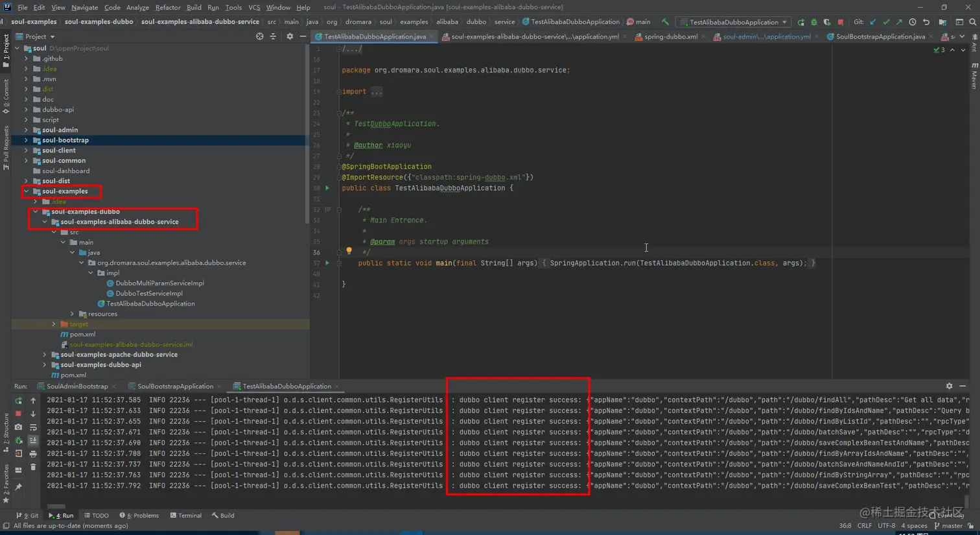Open the 6: Problems tool window

139,516
